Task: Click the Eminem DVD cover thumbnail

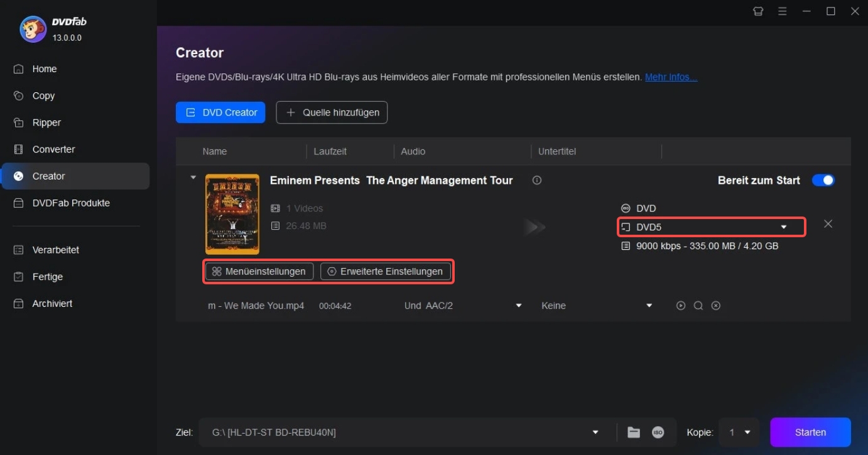Action: coord(232,214)
